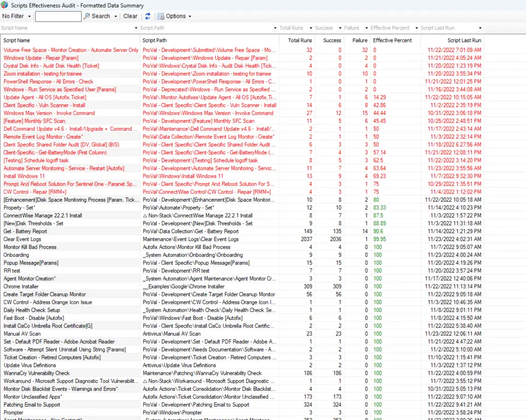Select 'Monitor Kill Bad Process' script name
This screenshot has height=420, width=526.
(x=30, y=247)
